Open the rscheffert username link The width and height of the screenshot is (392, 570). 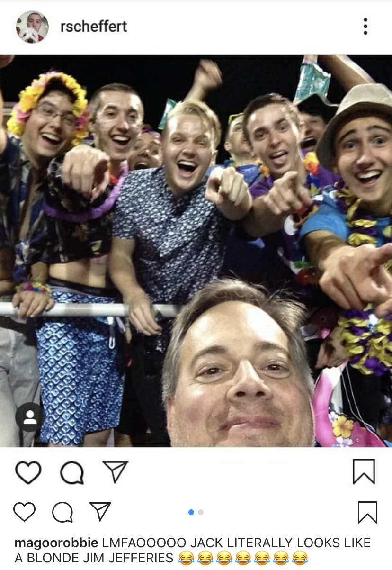(x=94, y=27)
